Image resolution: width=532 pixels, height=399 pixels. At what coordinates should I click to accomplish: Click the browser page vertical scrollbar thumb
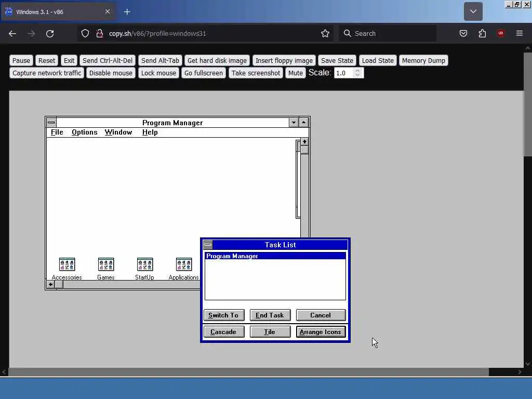click(528, 104)
